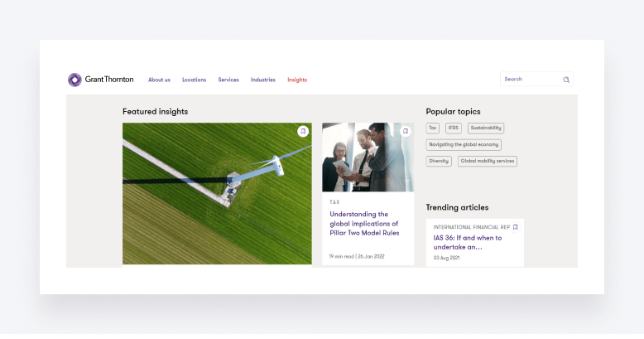Open the IAS 36 trending article link
Image resolution: width=644 pixels, height=339 pixels.
point(468,242)
